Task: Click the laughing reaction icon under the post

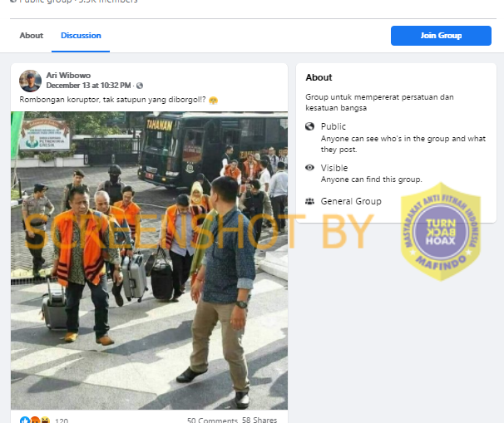Action: (45, 420)
